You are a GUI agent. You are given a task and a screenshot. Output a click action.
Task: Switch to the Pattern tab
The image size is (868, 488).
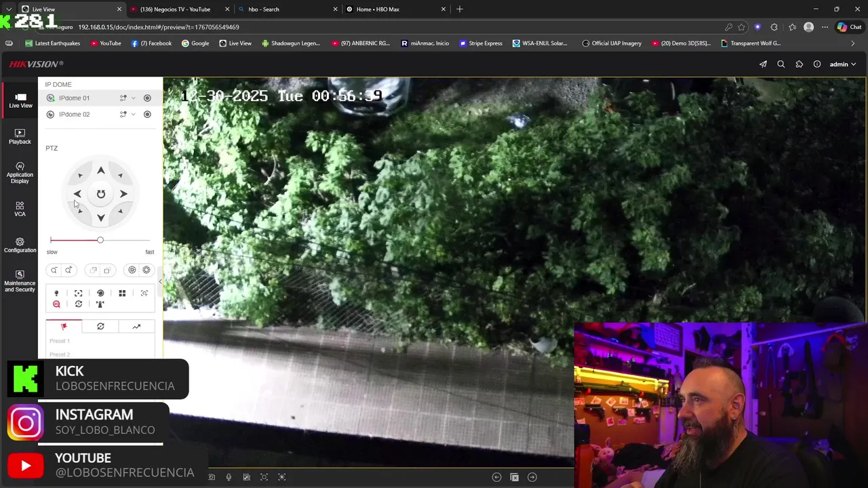136,327
